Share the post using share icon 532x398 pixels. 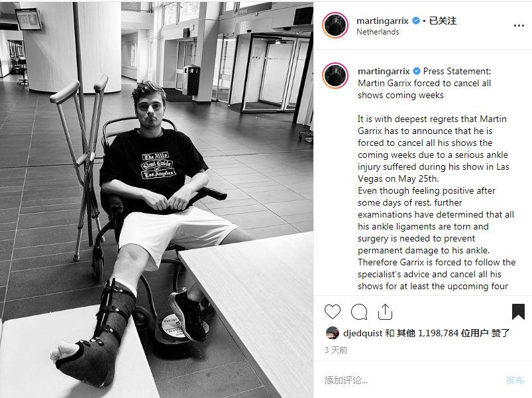tap(385, 311)
